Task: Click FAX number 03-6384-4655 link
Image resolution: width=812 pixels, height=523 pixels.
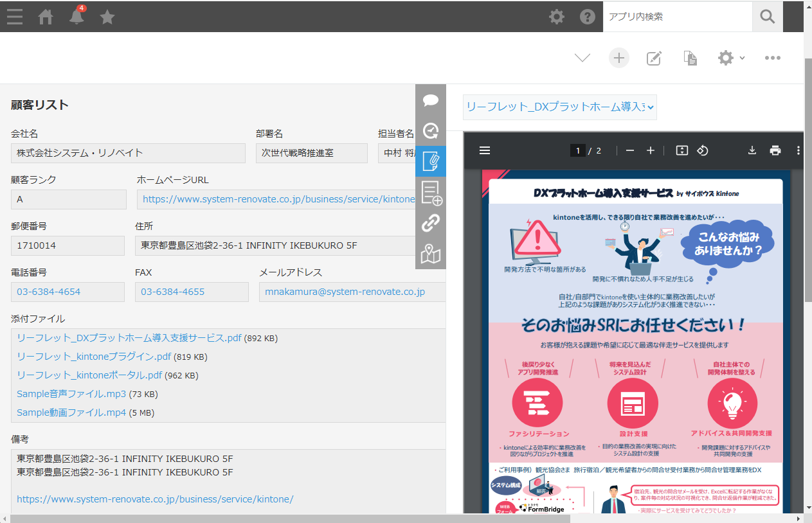Action: coord(172,292)
